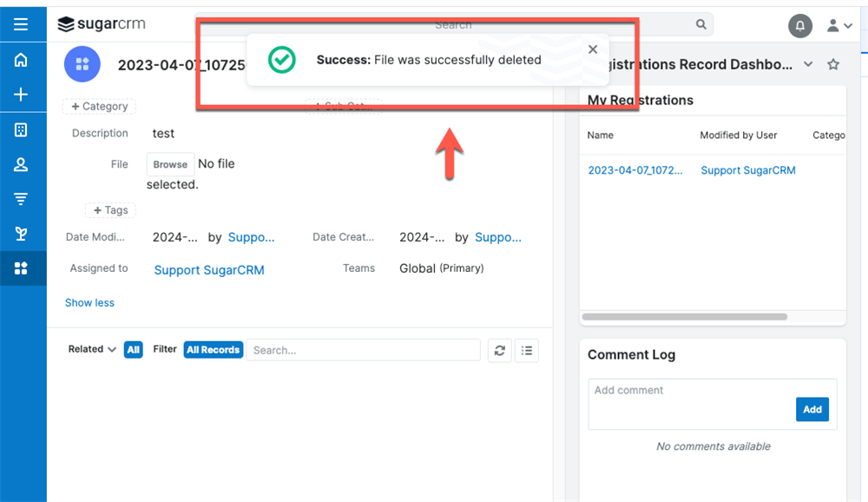
Task: Click the Add comment button
Action: [812, 409]
